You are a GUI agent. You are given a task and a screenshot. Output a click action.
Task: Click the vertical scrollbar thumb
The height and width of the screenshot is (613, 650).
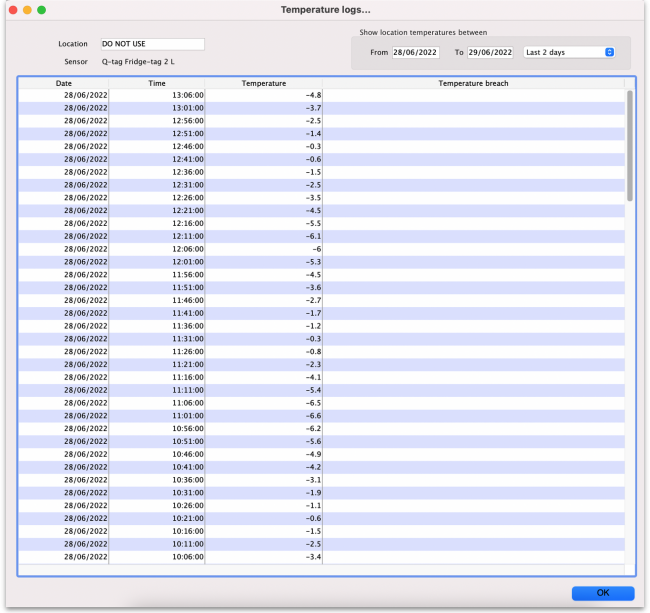[629, 145]
